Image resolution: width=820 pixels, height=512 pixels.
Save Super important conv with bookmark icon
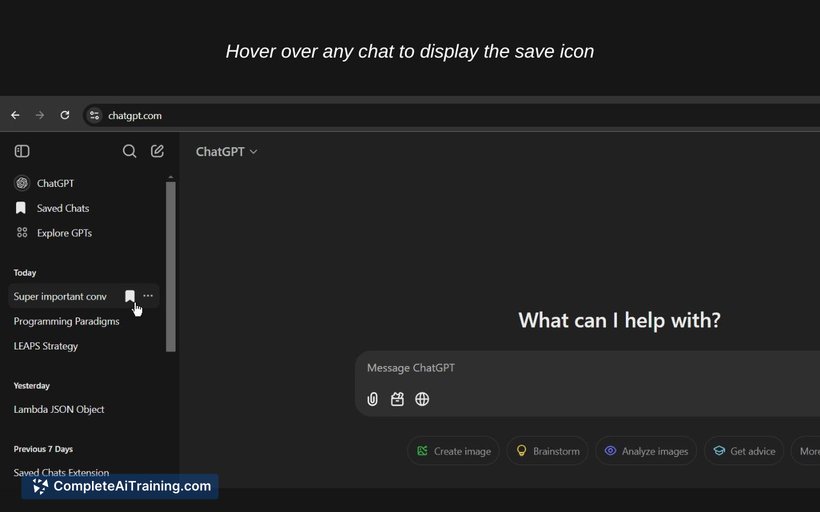click(x=130, y=297)
